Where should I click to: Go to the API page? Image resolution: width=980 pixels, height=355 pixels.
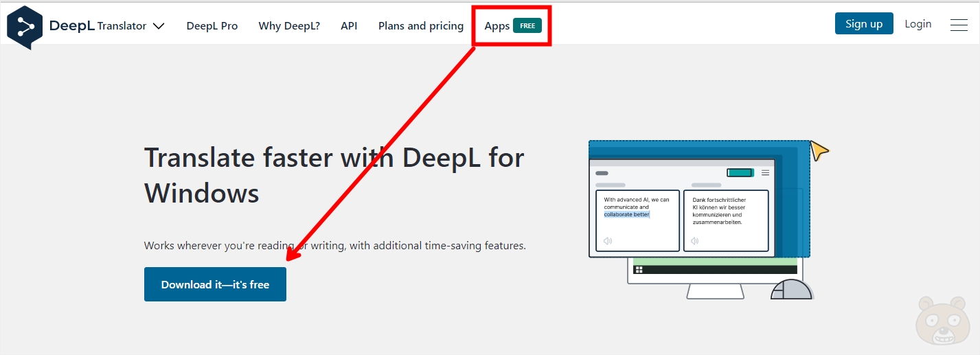(349, 25)
